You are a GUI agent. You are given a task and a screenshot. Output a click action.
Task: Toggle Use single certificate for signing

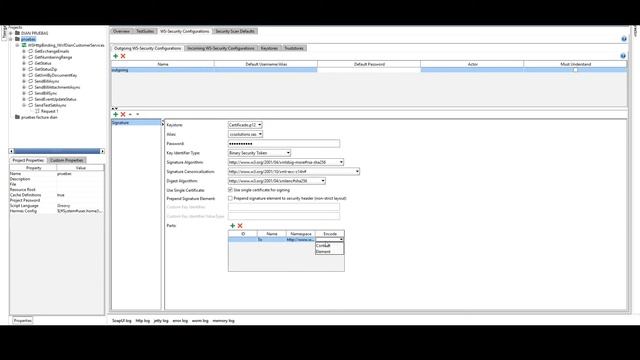(x=230, y=190)
